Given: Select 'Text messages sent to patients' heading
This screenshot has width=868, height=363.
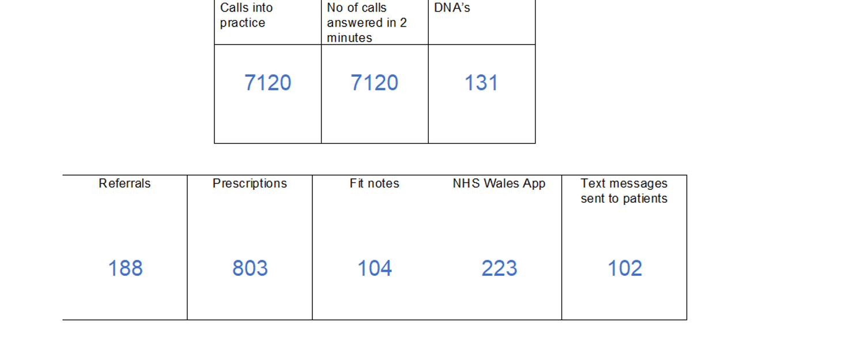Looking at the screenshot, I should [x=624, y=191].
